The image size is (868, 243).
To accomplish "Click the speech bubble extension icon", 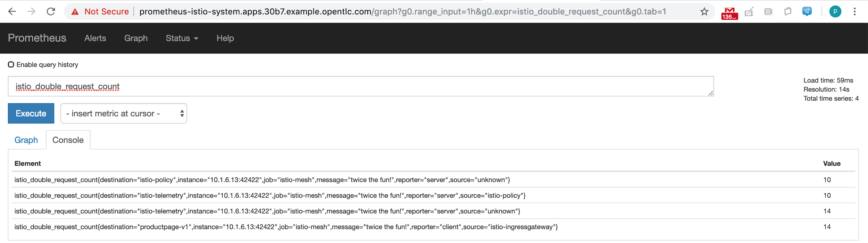I will click(x=787, y=12).
